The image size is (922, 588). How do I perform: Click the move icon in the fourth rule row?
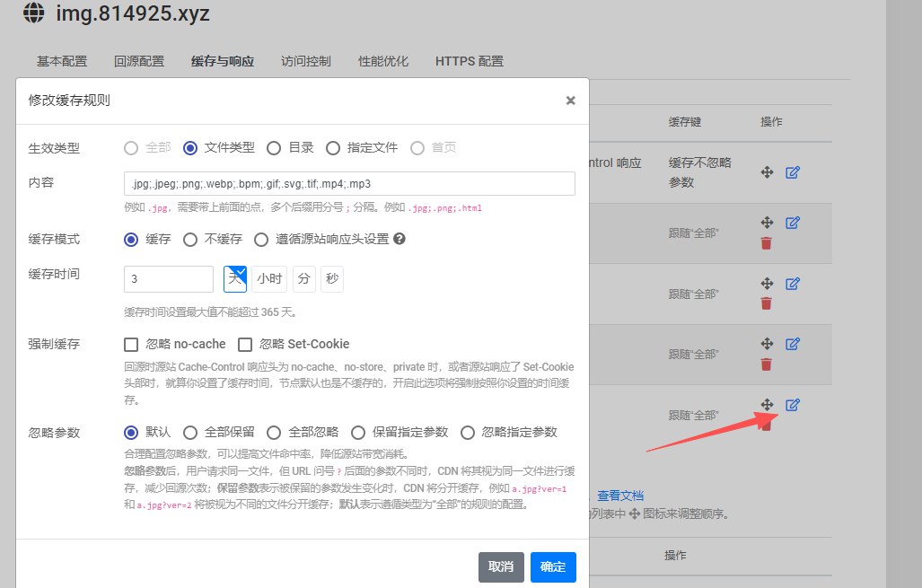[767, 344]
